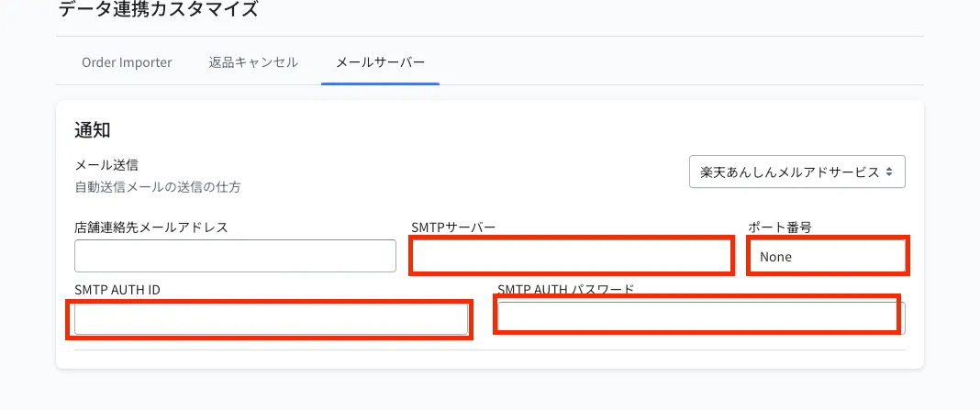The width and height of the screenshot is (980, 410).
Task: Click the SMTP AUTH ID input field
Action: click(271, 319)
